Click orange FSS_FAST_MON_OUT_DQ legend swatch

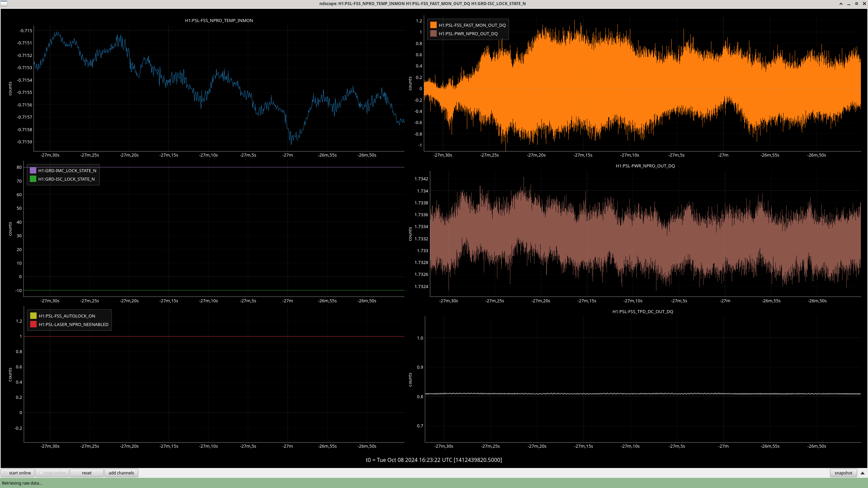(433, 25)
